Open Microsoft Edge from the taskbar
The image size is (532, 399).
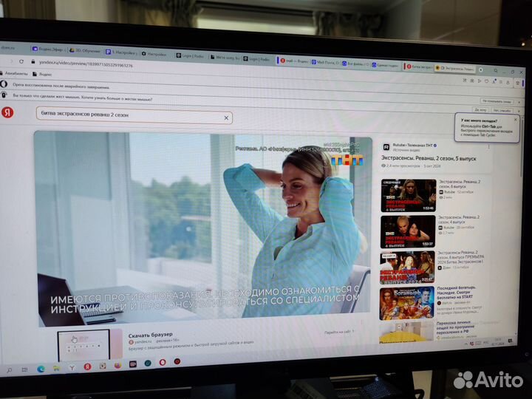(x=41, y=368)
